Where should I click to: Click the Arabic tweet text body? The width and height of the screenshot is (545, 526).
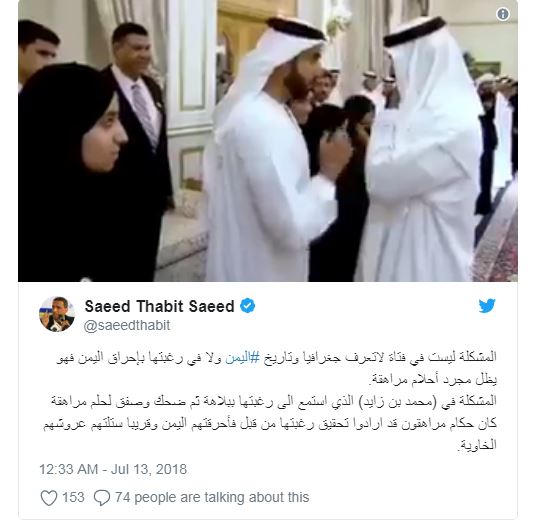point(270,401)
